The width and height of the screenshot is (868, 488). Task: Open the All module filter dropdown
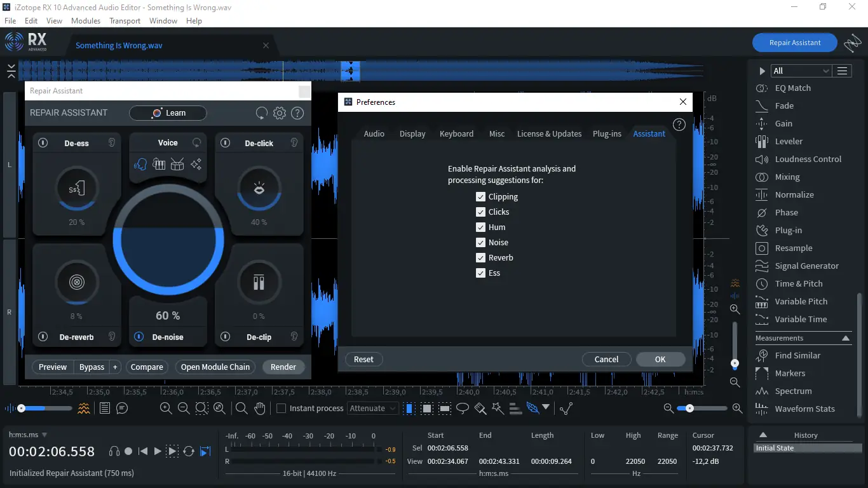(801, 71)
